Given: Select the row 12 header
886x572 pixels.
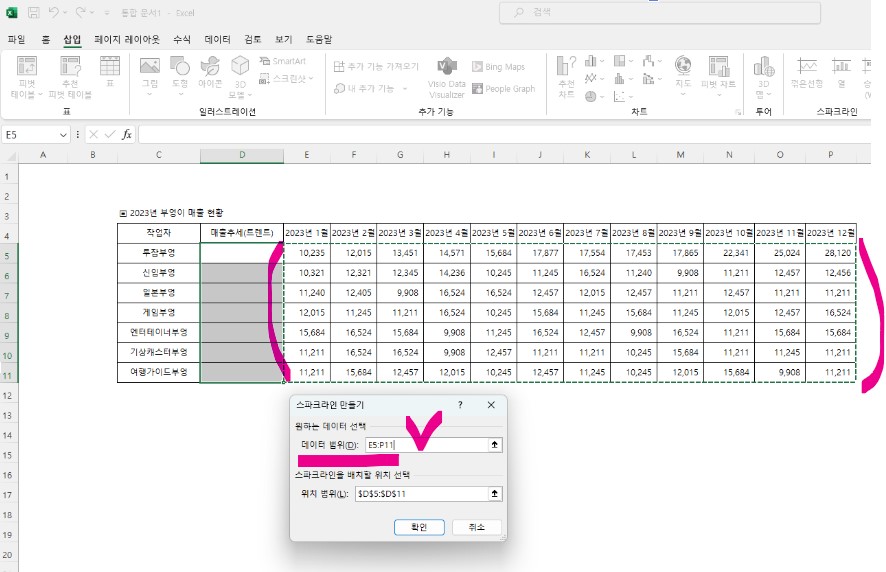Looking at the screenshot, I should click(8, 395).
